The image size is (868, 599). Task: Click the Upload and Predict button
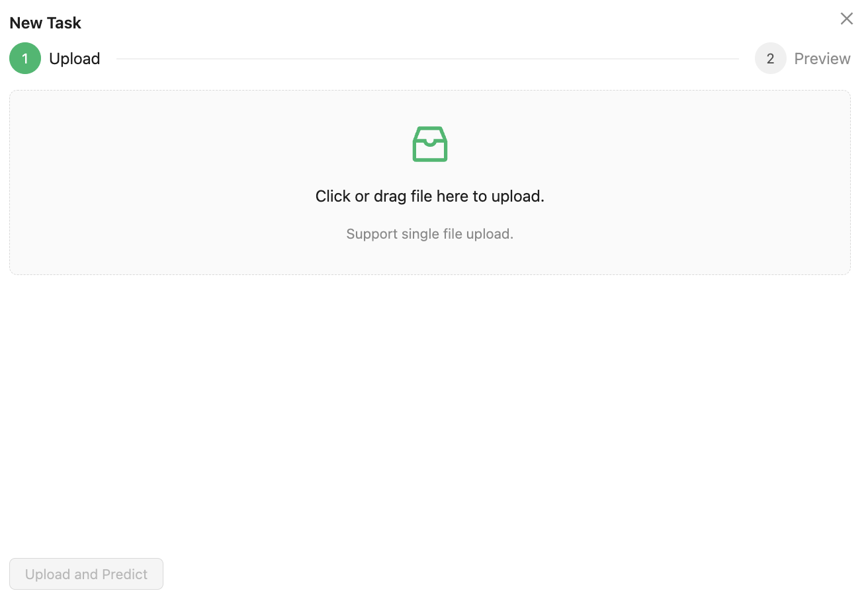[x=86, y=574]
